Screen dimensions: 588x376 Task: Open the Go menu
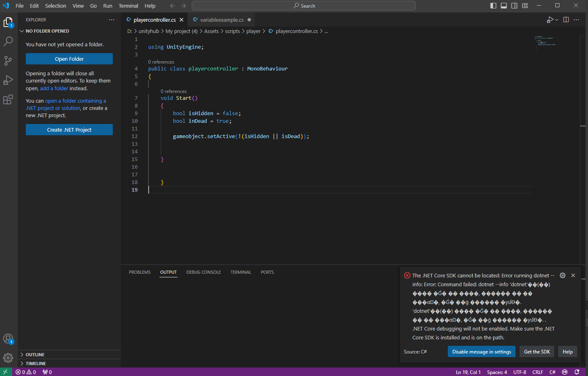[93, 6]
